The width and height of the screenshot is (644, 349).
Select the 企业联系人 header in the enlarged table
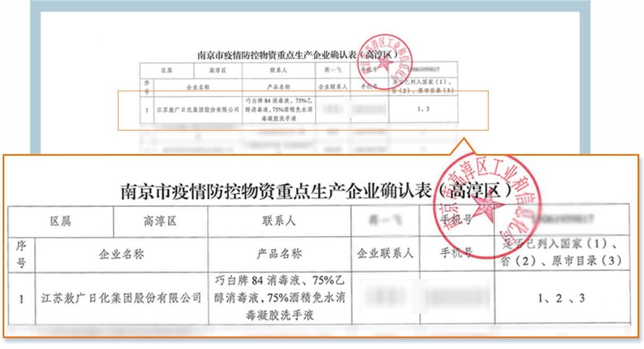click(385, 254)
